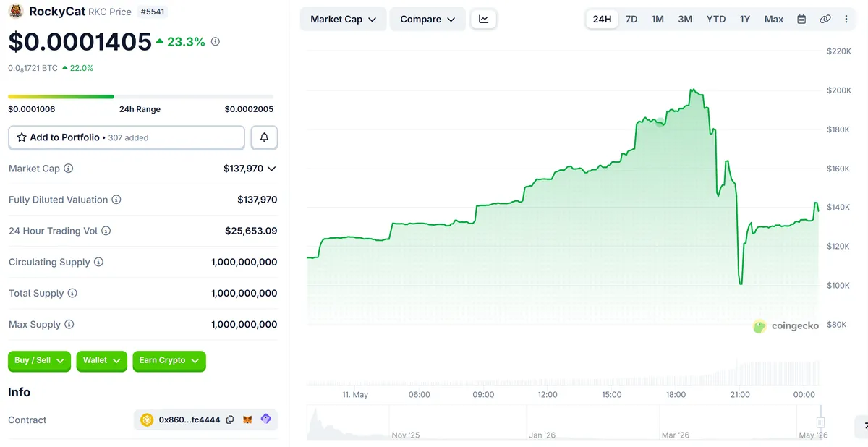Click the Info section heading
Viewport: 868px width, 447px height.
click(x=20, y=392)
